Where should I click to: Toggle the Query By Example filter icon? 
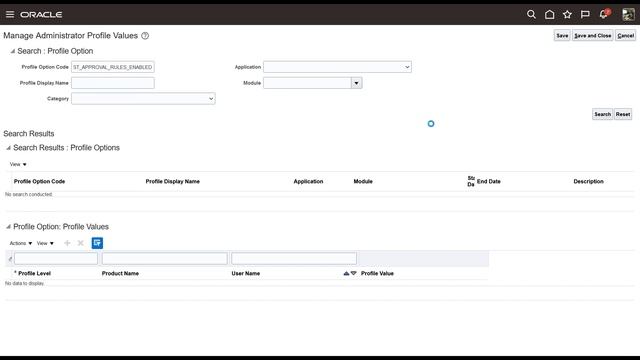[97, 243]
